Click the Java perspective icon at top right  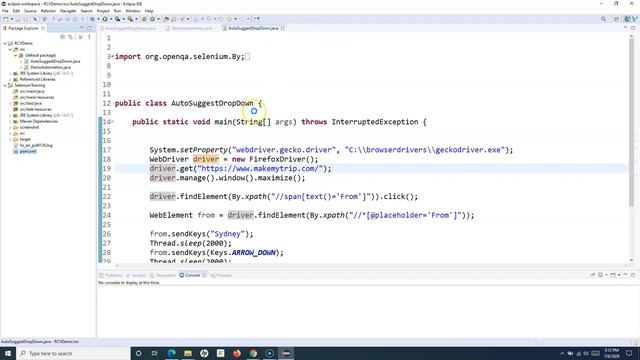pyautogui.click(x=627, y=19)
